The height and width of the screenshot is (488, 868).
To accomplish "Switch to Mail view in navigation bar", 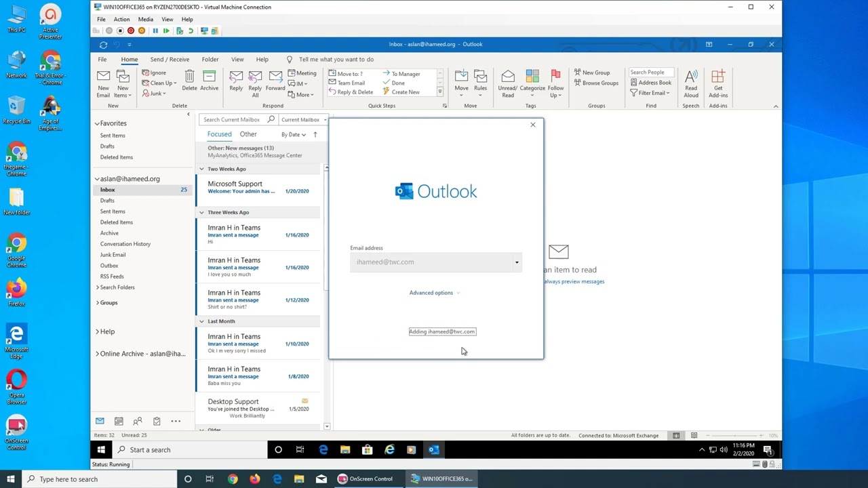I will tap(100, 421).
